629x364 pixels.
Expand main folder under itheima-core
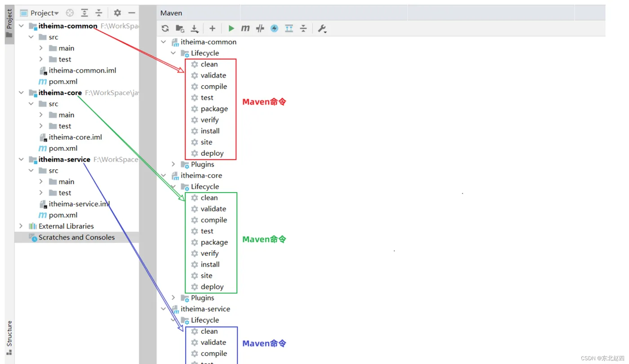click(41, 115)
